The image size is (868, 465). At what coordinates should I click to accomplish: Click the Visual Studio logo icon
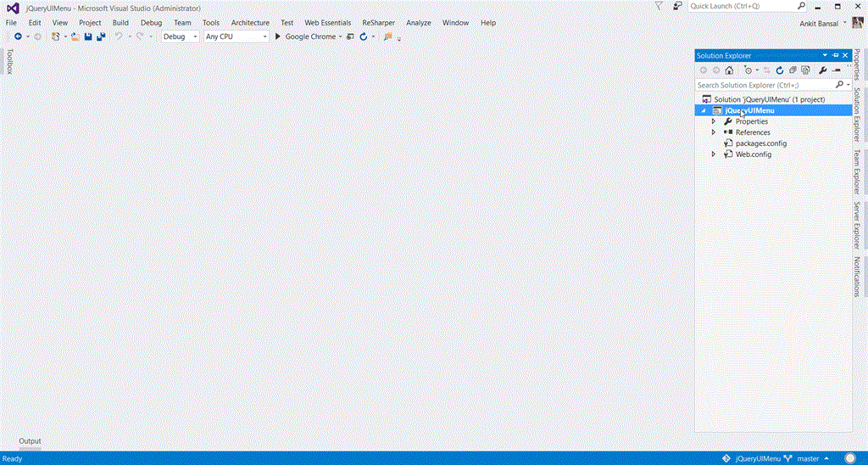[13, 8]
